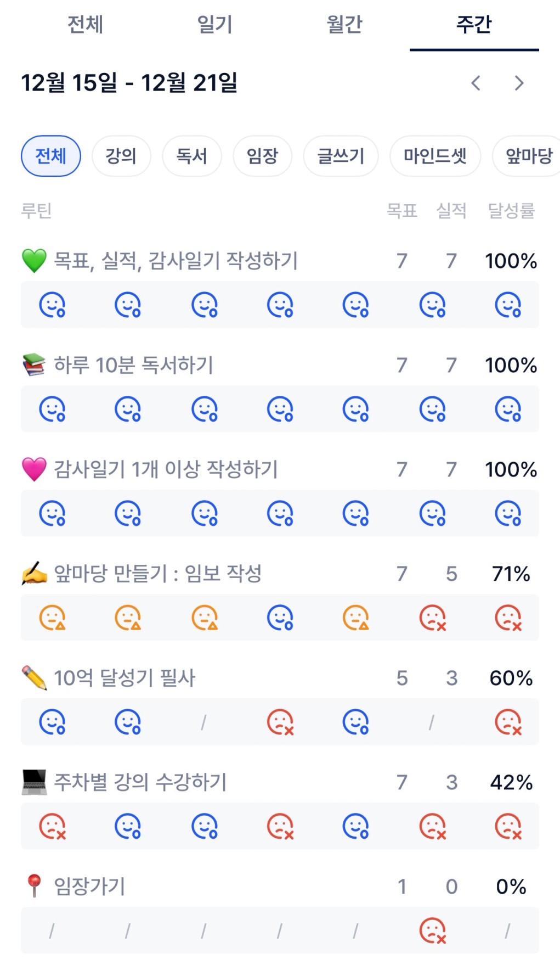Open the 주차별 강의 수강하기 routine title
Screen dimensions: 560x959
click(x=140, y=782)
